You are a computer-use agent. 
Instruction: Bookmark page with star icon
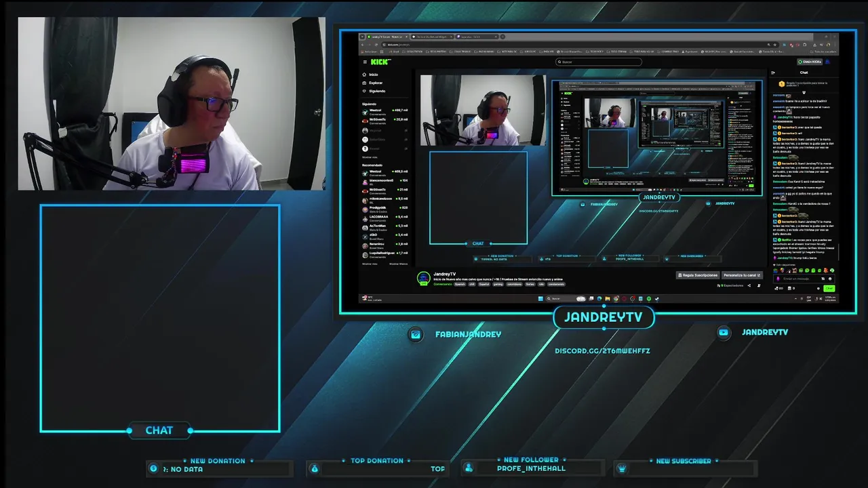point(775,45)
